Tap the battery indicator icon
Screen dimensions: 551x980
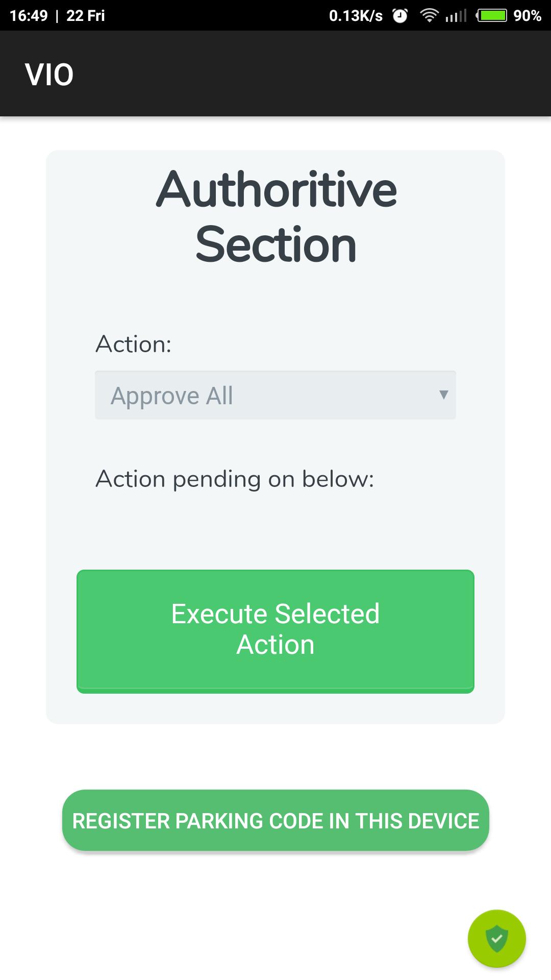(492, 16)
